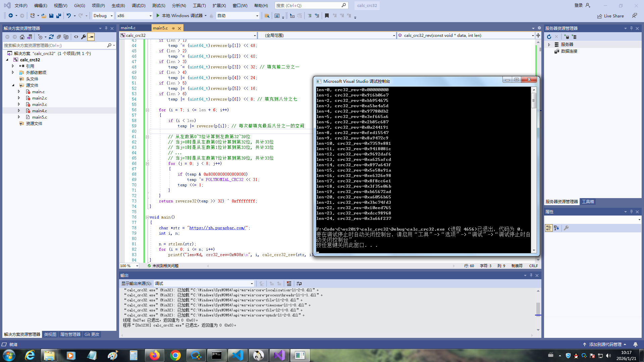Click the Solution Explorer search field
This screenshot has height=362, width=644.
pos(54,45)
